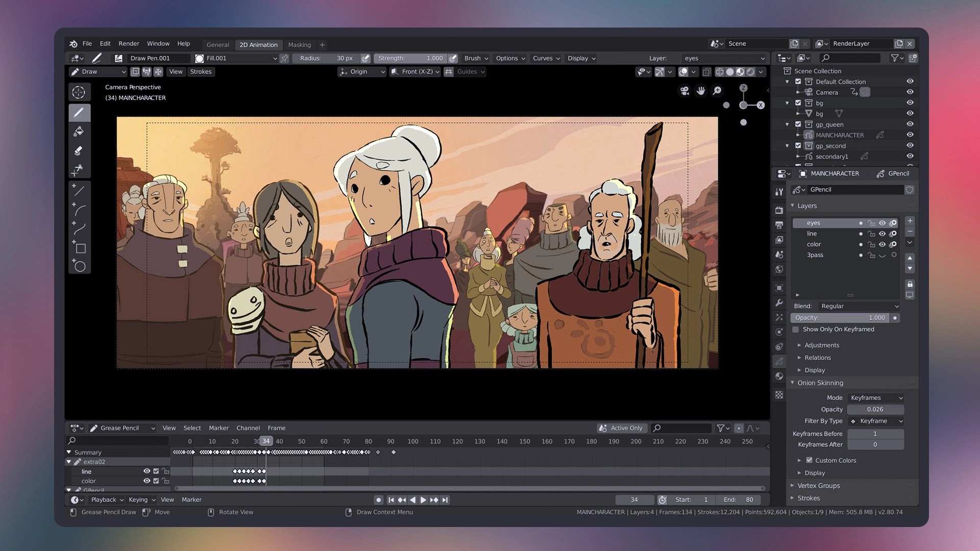
Task: Click the add layer plus icon
Action: 910,221
